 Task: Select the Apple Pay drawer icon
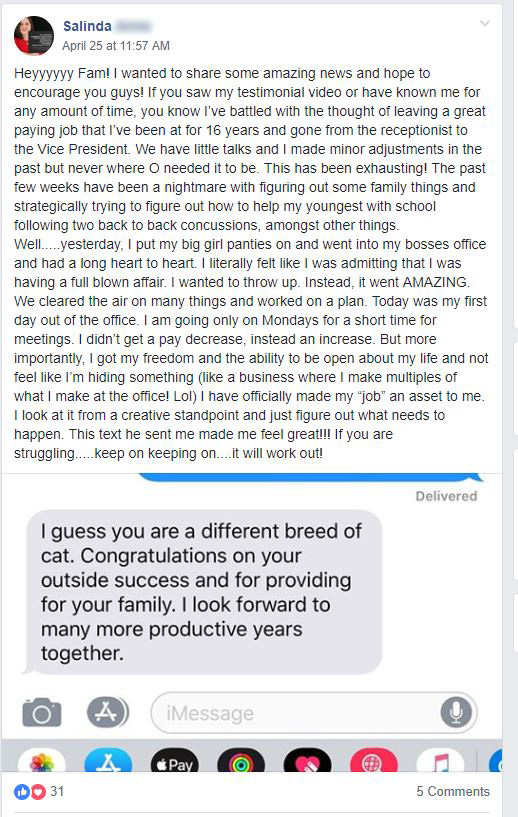tap(175, 761)
